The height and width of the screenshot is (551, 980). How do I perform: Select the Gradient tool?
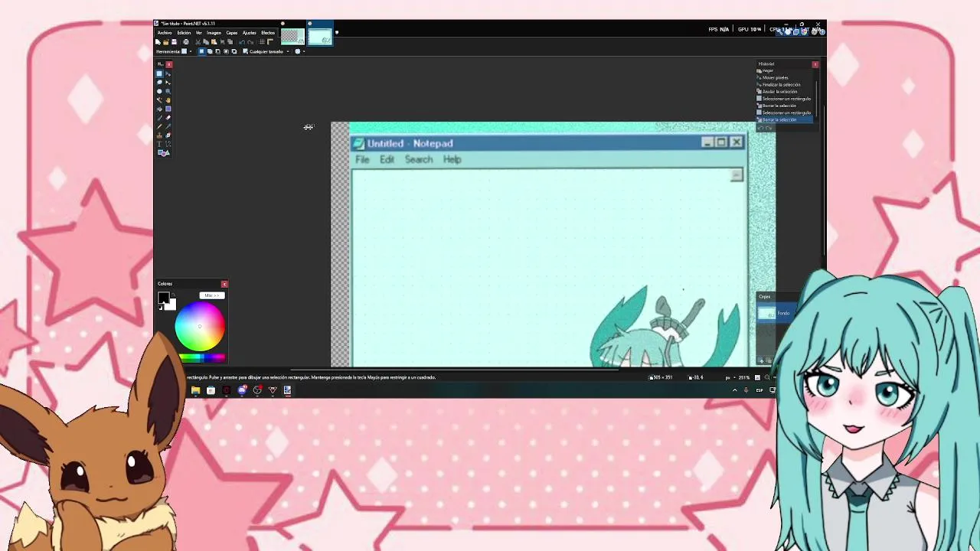[x=168, y=109]
